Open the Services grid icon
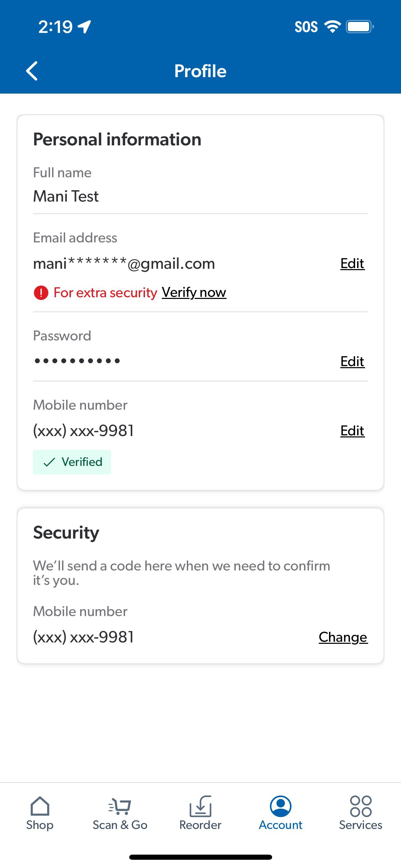The height and width of the screenshot is (868, 401). 361,806
